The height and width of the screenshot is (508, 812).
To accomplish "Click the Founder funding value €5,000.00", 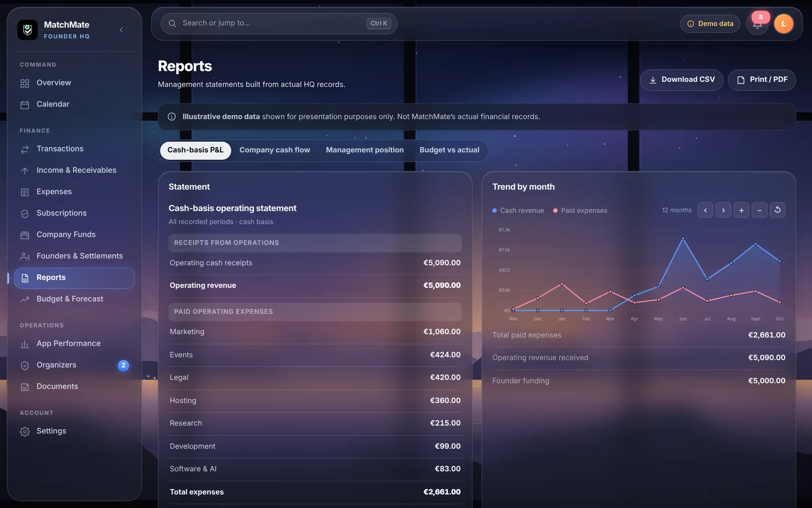I will coord(766,380).
